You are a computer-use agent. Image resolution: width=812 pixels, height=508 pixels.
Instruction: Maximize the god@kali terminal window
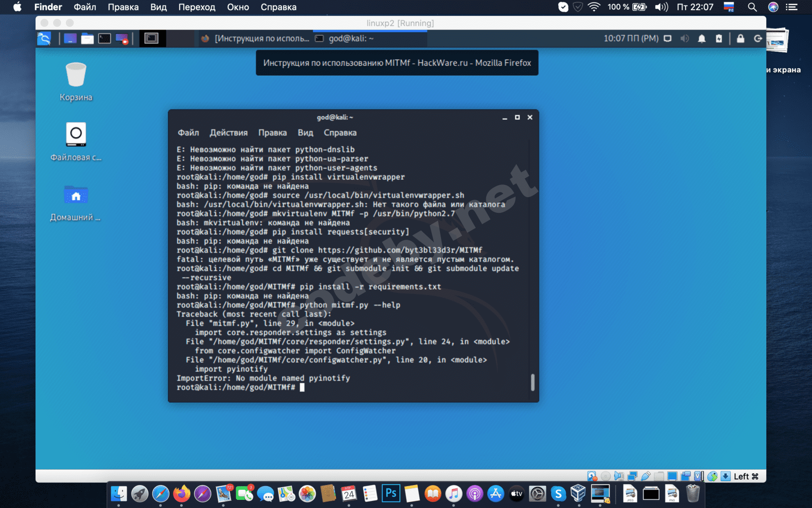coord(517,117)
